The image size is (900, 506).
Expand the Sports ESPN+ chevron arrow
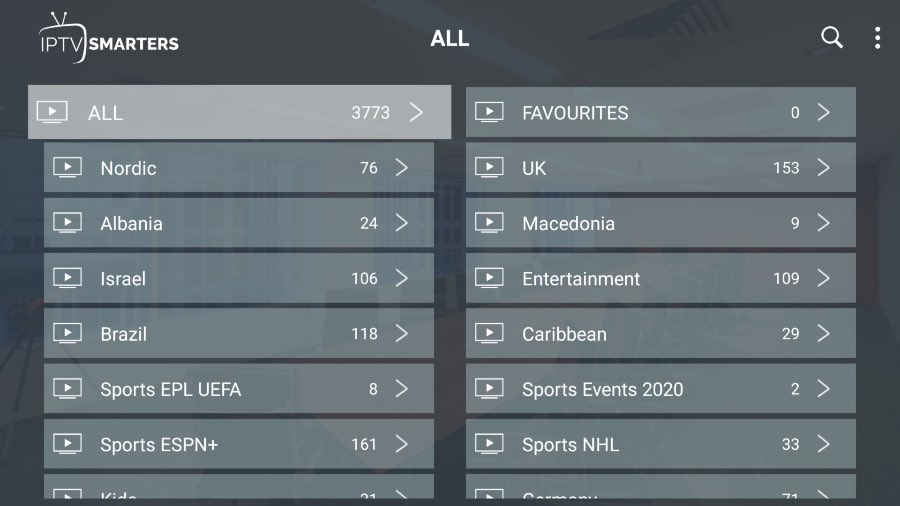[401, 444]
